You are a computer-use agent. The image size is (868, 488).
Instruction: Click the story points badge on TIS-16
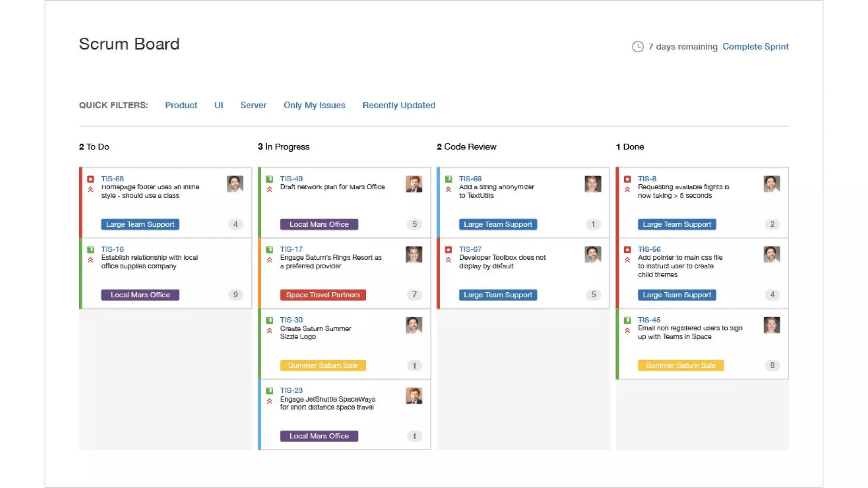(x=236, y=295)
